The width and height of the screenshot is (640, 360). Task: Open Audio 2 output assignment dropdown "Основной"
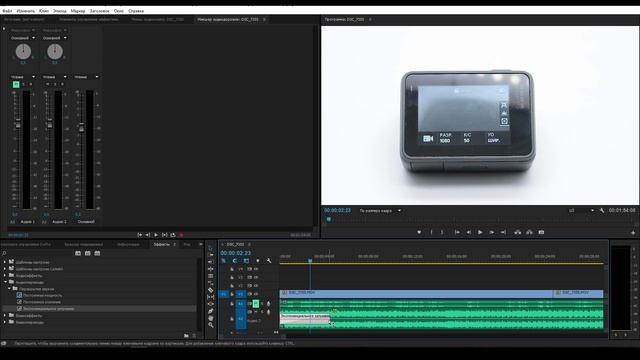pyautogui.click(x=54, y=38)
